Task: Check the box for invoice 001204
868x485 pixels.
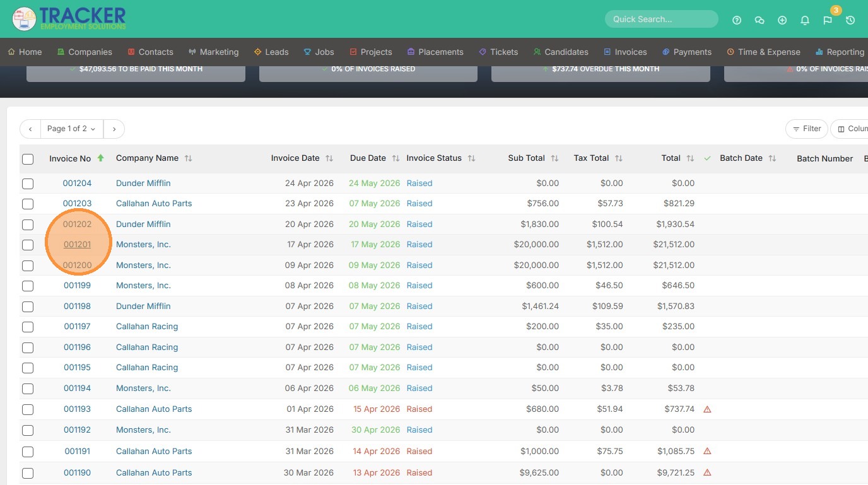Action: (x=28, y=184)
